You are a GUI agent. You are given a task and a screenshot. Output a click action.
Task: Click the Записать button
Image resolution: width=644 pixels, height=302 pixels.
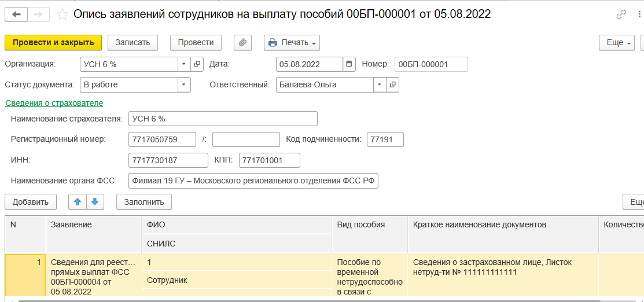[133, 42]
